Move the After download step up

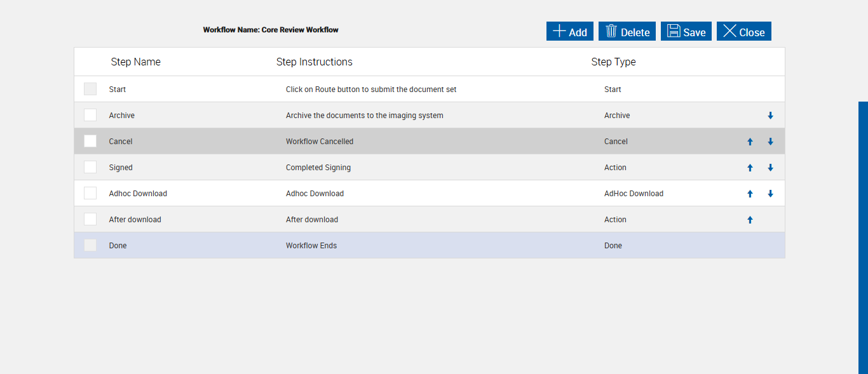pyautogui.click(x=750, y=220)
